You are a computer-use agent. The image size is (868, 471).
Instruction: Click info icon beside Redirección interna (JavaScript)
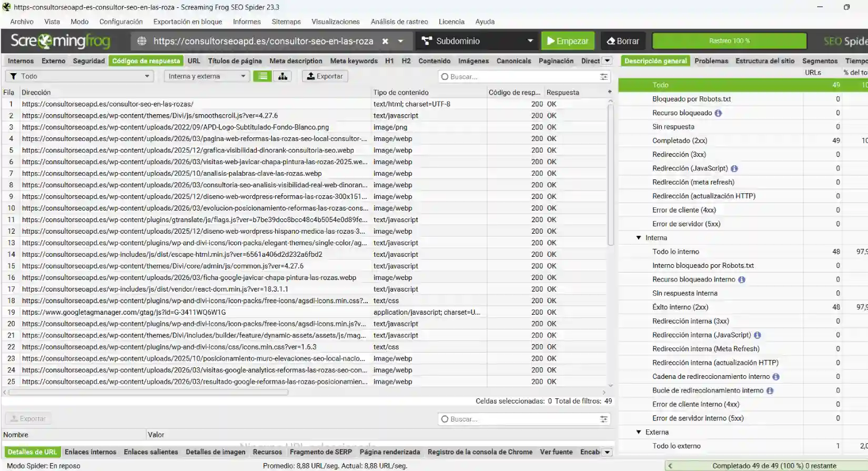pos(757,335)
